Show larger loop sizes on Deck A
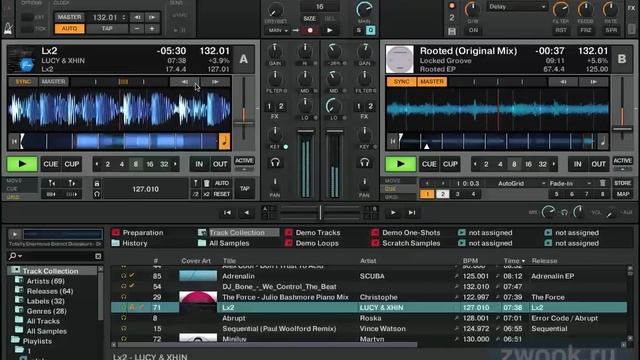640x360 pixels. pyautogui.click(x=176, y=164)
